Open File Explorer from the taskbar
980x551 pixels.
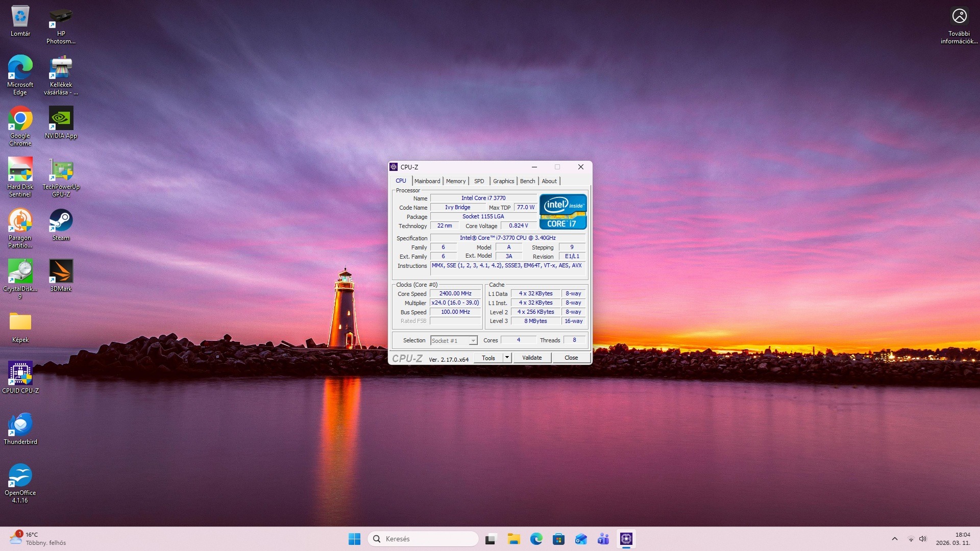tap(513, 539)
